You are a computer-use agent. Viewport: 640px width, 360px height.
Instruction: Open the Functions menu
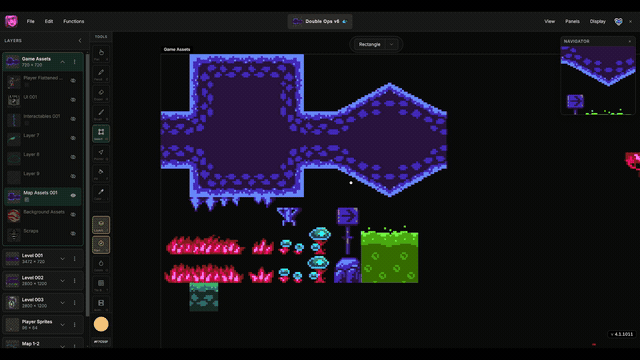click(73, 21)
